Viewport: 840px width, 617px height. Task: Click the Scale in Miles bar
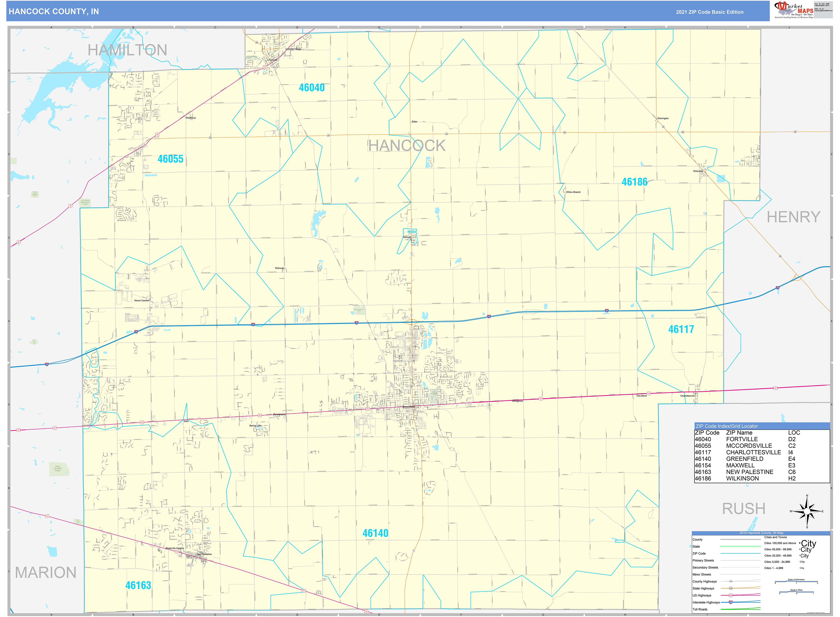tap(796, 592)
